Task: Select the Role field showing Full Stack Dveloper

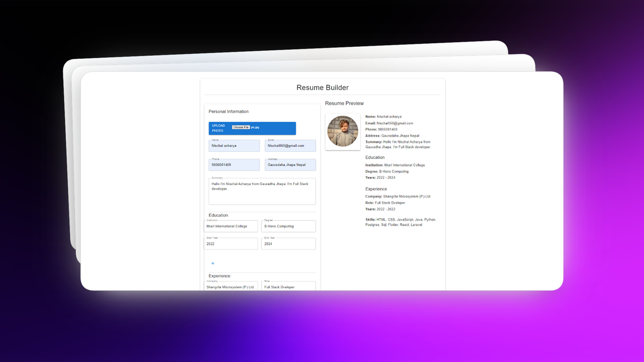Action: tap(288, 287)
